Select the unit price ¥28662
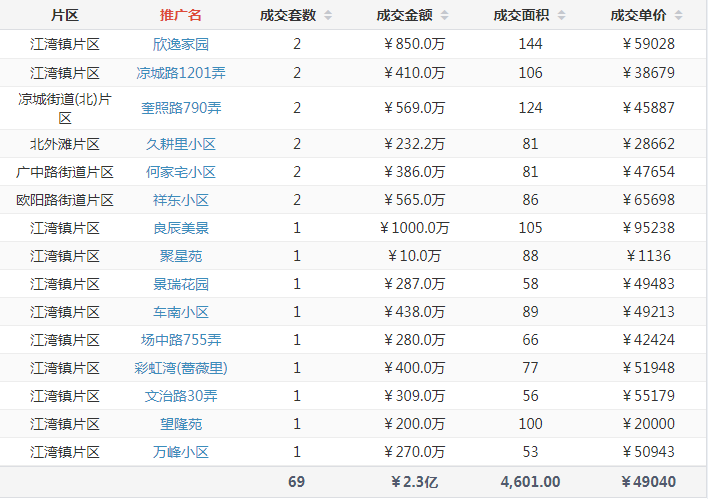Image resolution: width=708 pixels, height=499 pixels. (648, 144)
